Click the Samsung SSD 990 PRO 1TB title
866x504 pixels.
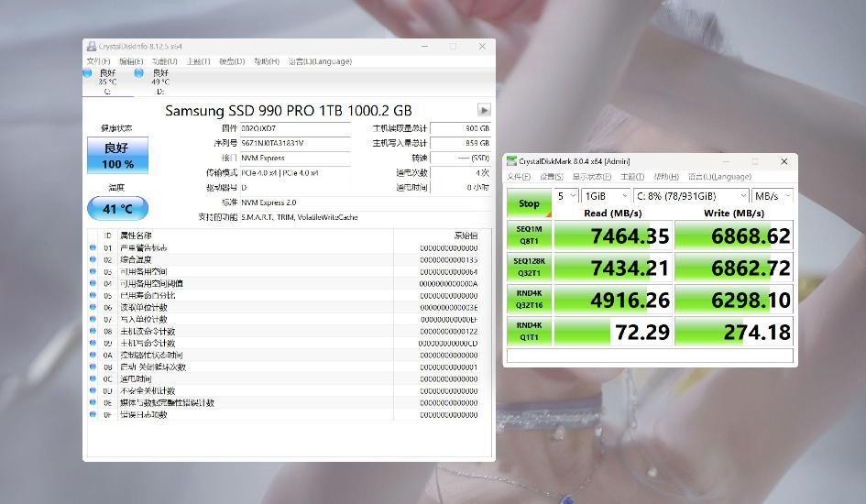289,110
